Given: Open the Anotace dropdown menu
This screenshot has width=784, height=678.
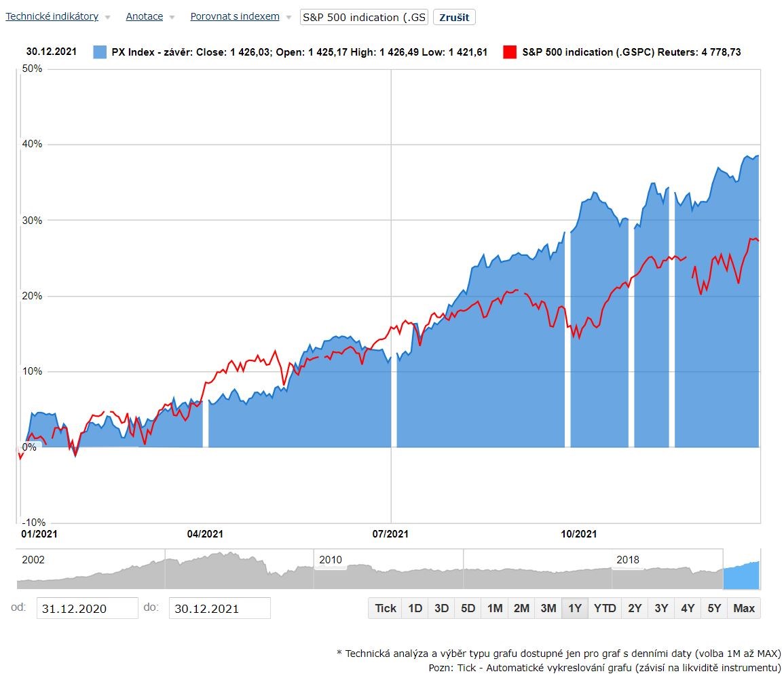Looking at the screenshot, I should [144, 16].
